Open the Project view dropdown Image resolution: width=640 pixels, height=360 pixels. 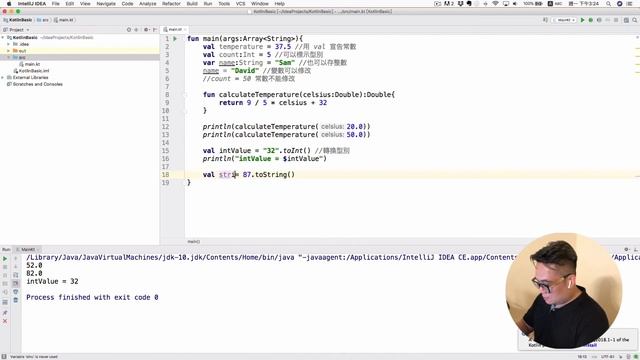16,30
